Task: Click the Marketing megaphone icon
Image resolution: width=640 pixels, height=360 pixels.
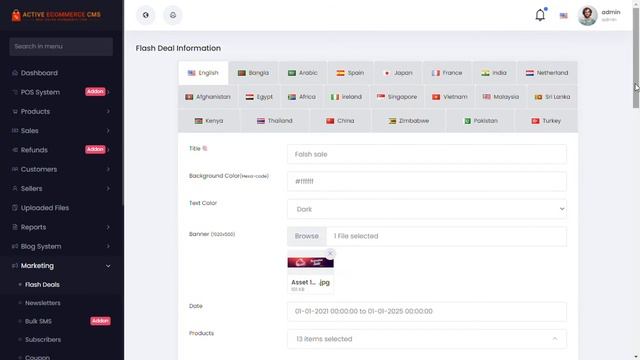Action: [x=15, y=266]
